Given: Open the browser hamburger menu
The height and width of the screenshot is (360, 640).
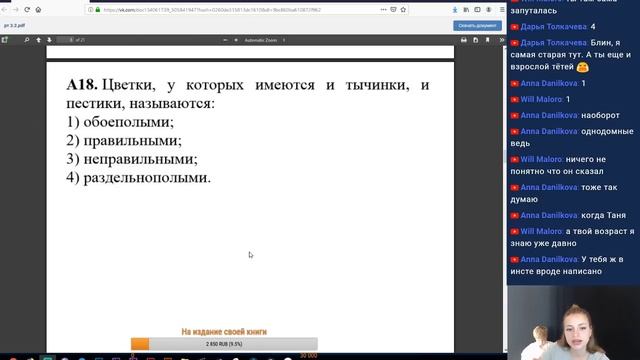Looking at the screenshot, I should click(502, 9).
